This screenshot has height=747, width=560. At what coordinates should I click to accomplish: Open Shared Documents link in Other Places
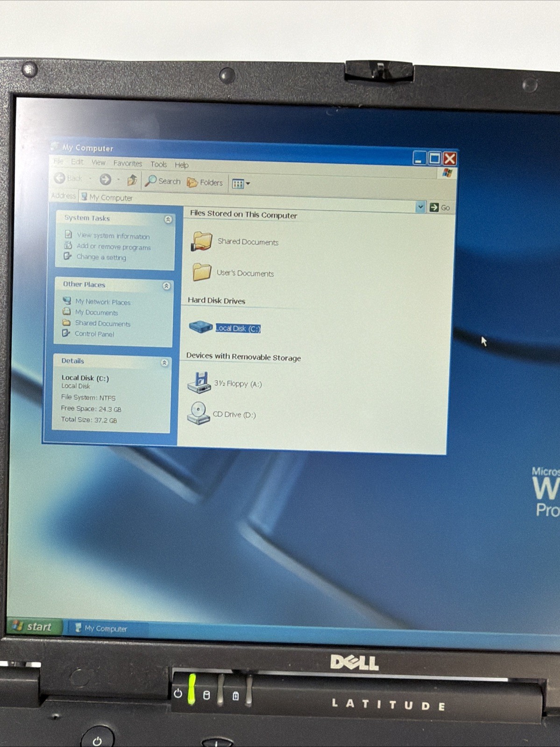coord(103,323)
